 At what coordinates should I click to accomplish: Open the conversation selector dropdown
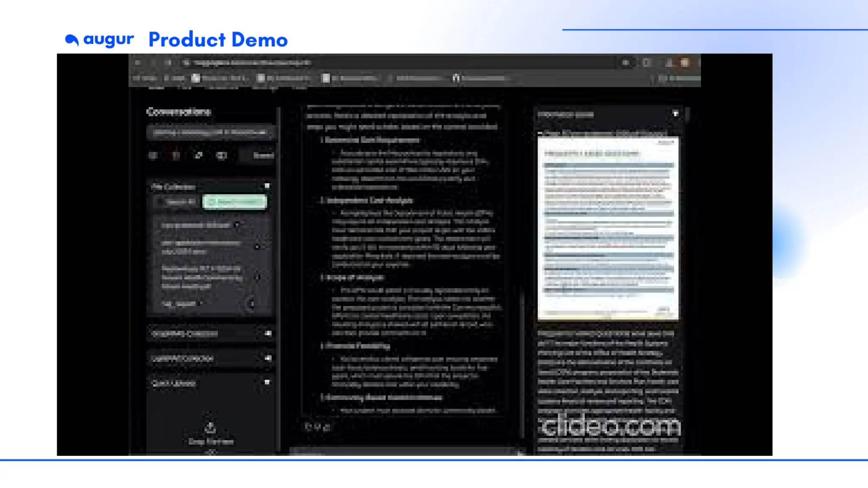click(x=210, y=132)
